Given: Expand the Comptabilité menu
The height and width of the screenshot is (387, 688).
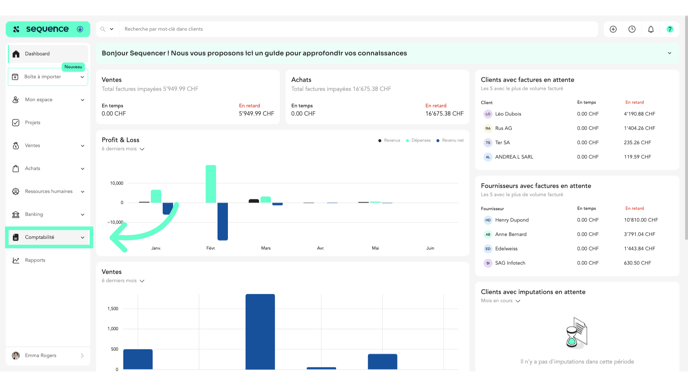Looking at the screenshot, I should [x=49, y=237].
